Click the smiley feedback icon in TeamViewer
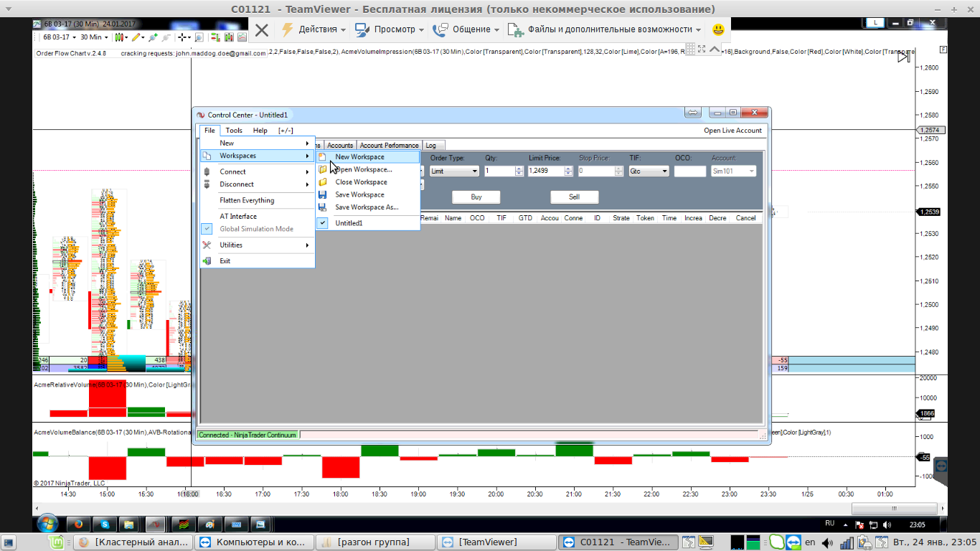The height and width of the screenshot is (551, 980). click(717, 29)
